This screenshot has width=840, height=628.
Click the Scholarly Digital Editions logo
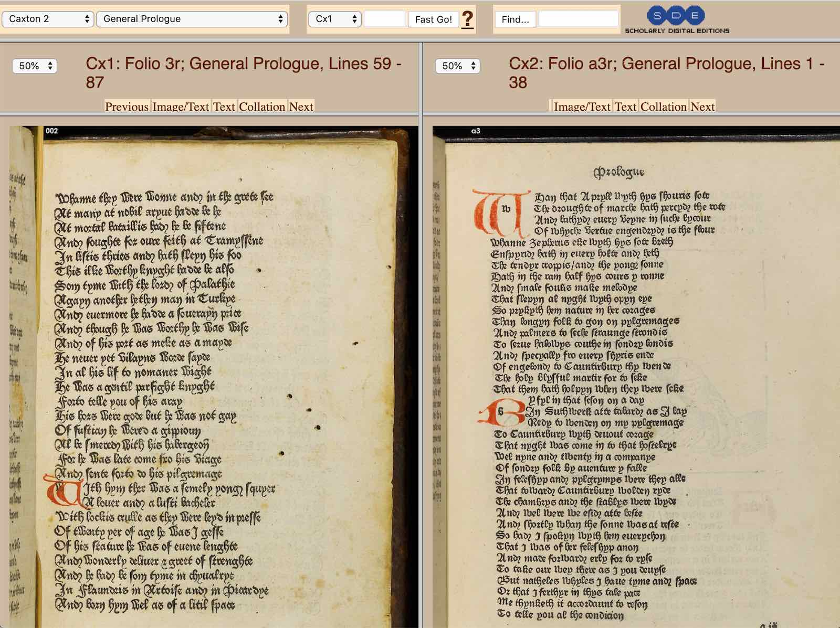pyautogui.click(x=677, y=20)
